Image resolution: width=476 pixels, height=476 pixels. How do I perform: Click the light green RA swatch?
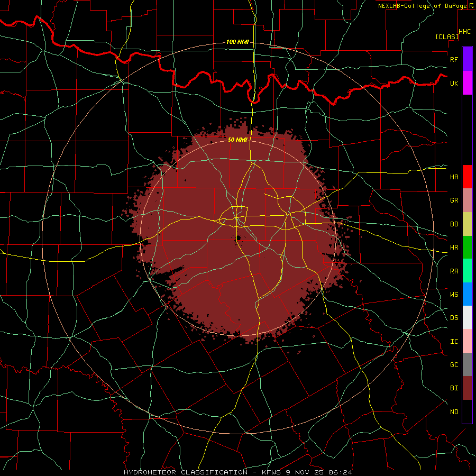click(x=467, y=271)
